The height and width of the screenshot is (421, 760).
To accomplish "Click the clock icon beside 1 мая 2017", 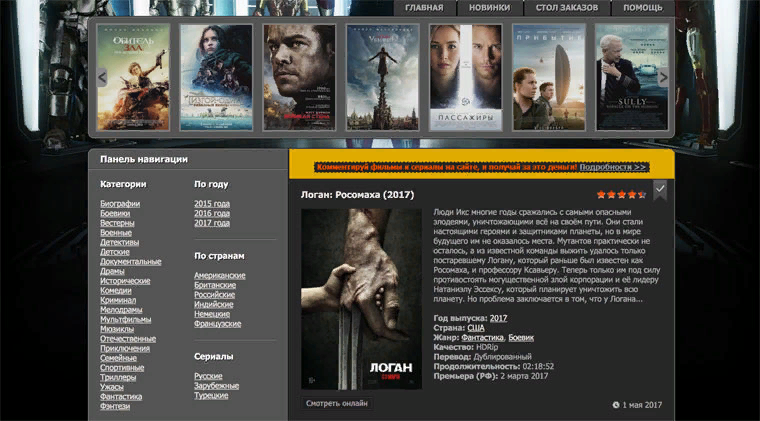I will (616, 405).
